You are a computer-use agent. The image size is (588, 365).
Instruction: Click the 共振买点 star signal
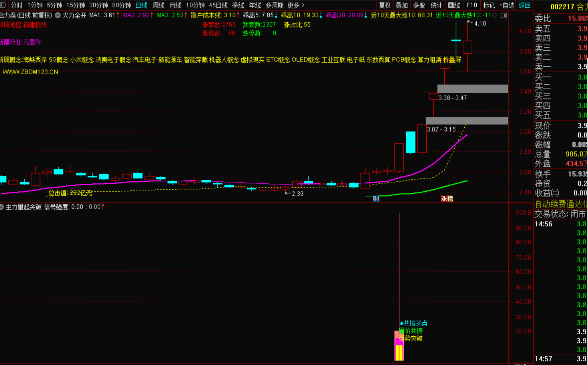point(414,323)
